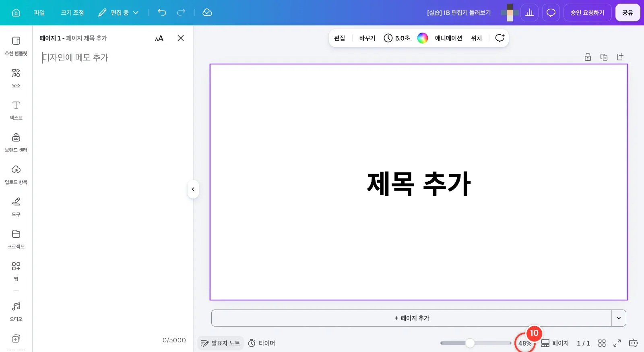Open the 파일 menu
Viewport: 644px width, 352px height.
39,12
